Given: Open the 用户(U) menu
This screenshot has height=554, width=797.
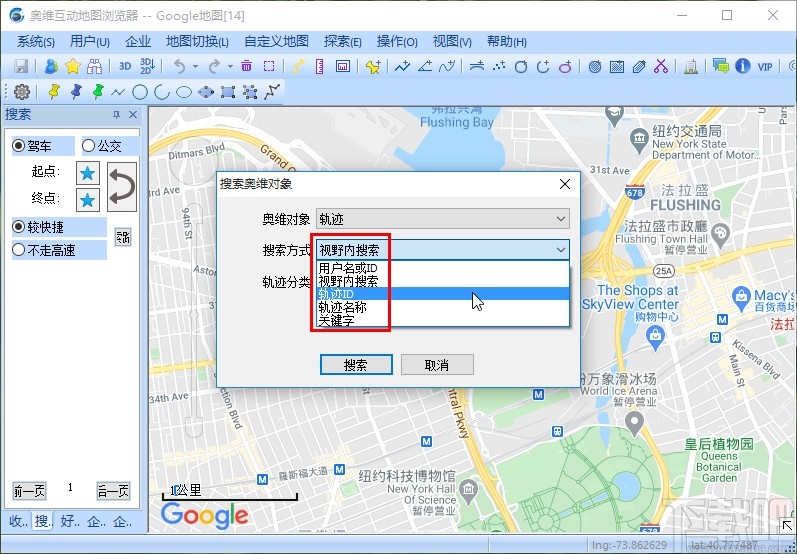Looking at the screenshot, I should pos(90,42).
